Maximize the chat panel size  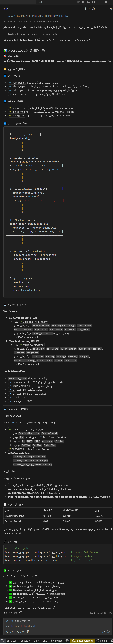point(106,9)
